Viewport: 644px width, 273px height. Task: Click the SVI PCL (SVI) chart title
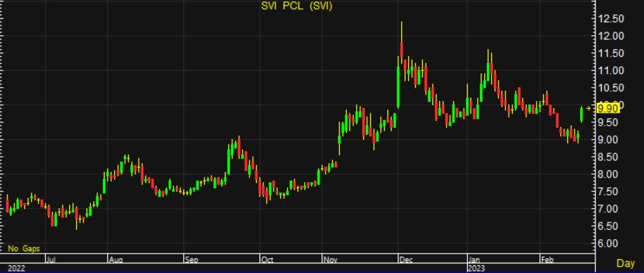click(x=297, y=6)
